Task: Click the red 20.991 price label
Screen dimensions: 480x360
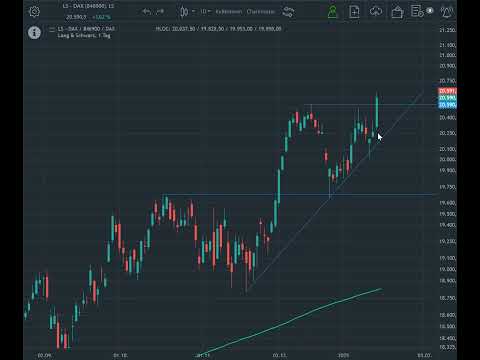Action: point(447,91)
